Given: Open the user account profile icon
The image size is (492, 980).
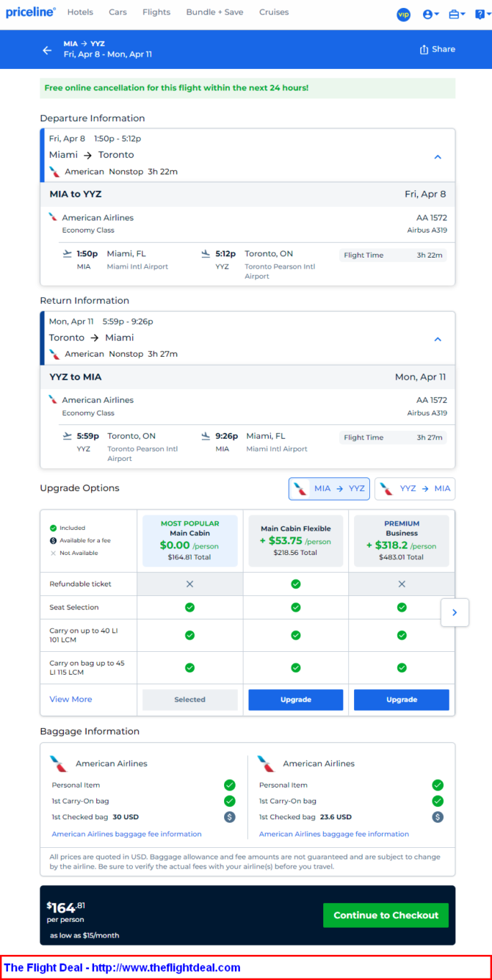Looking at the screenshot, I should 431,14.
